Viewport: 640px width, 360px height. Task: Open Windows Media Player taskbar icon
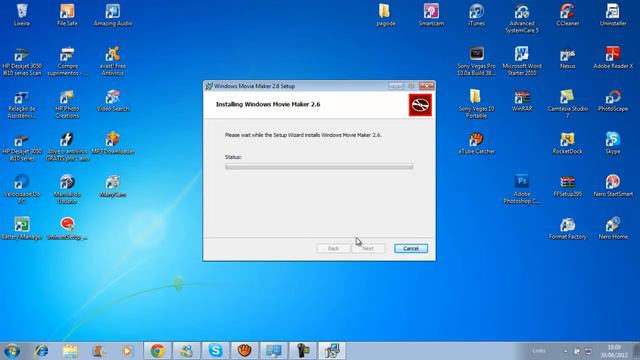tap(127, 351)
